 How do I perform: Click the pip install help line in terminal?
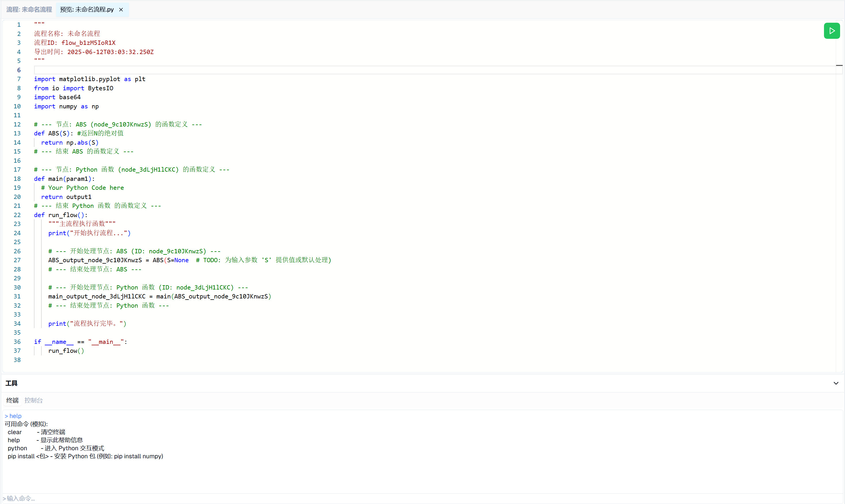(x=85, y=456)
